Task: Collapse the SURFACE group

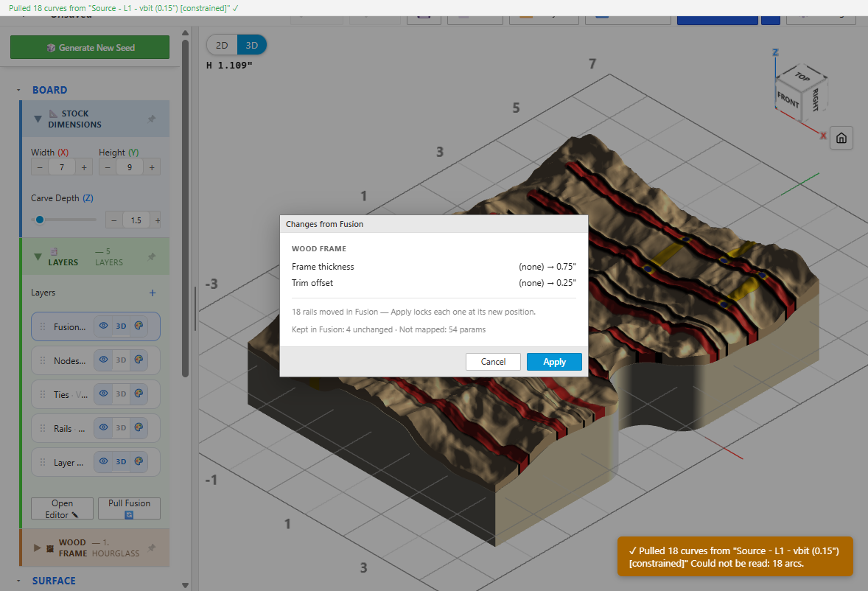Action: 18,581
